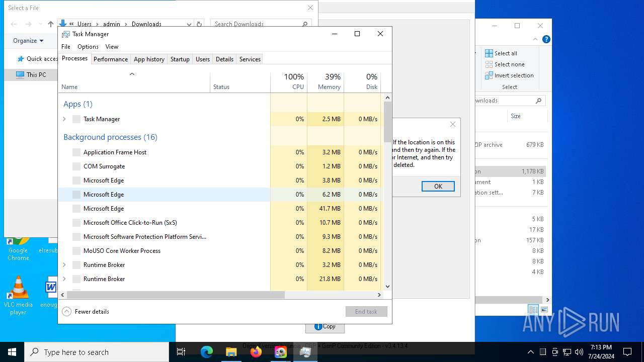Screen dimensions: 644x362
Task: Expand the Task Manager app row
Action: click(64, 119)
